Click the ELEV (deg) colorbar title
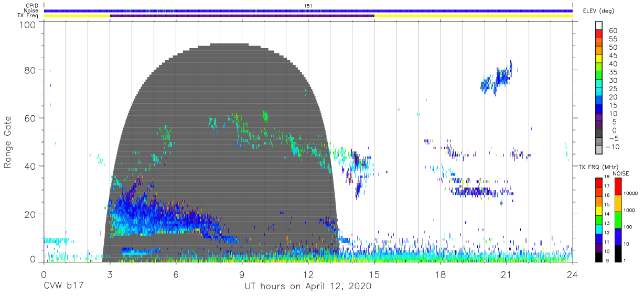 [598, 10]
